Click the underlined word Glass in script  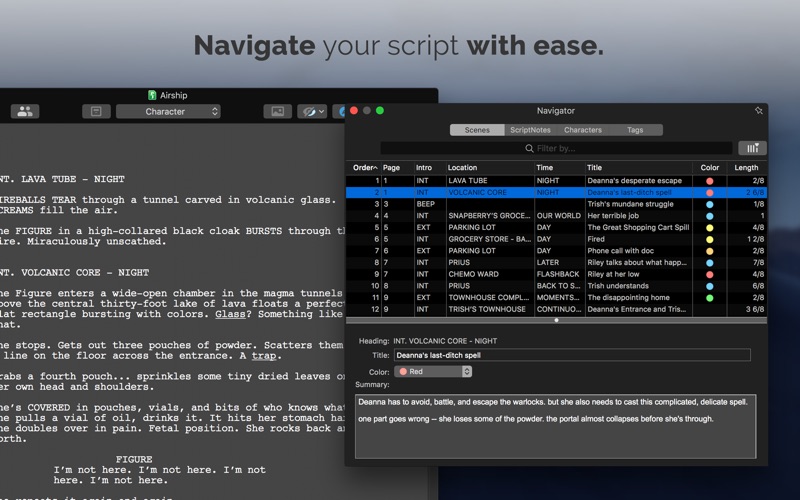[230, 314]
